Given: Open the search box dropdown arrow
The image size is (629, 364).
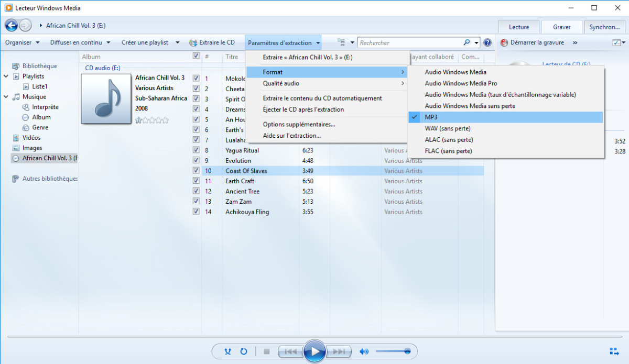Looking at the screenshot, I should (476, 42).
